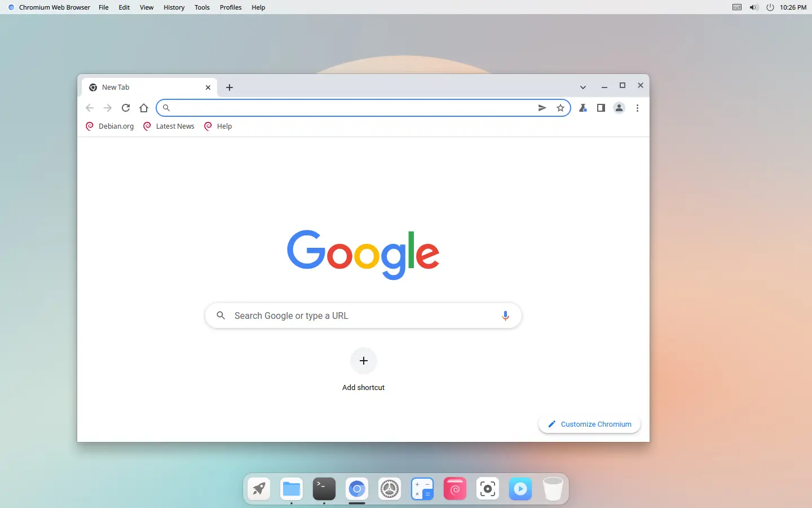Expand the tab search chevron

point(583,87)
